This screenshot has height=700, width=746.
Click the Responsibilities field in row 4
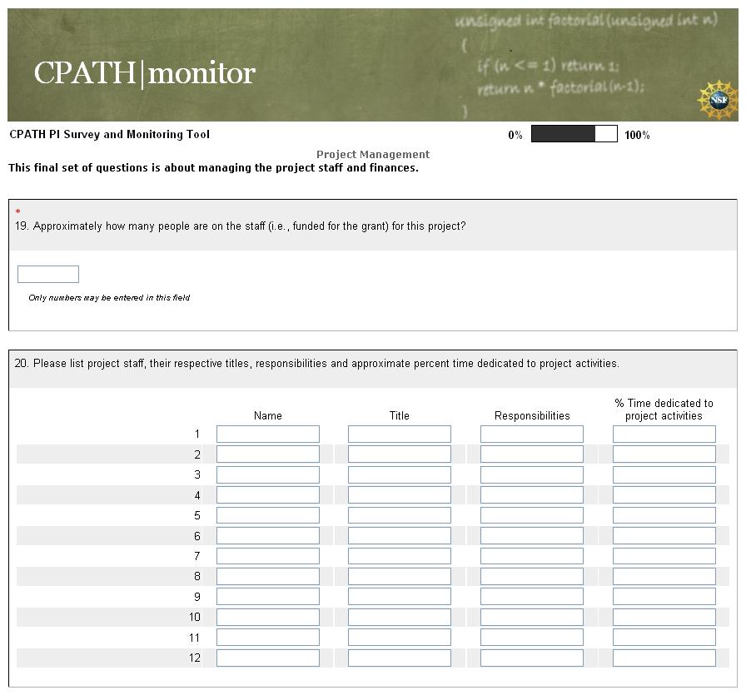click(x=532, y=495)
